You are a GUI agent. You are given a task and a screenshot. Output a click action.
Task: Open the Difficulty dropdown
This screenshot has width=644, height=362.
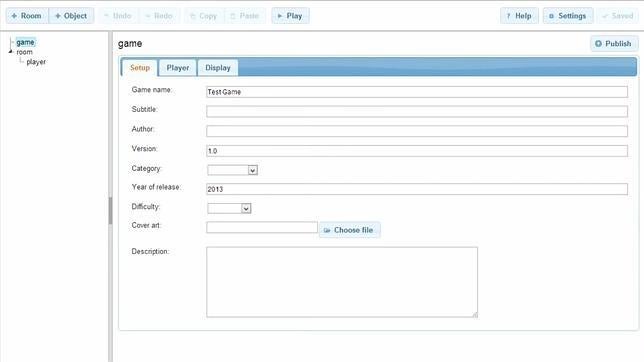(229, 208)
